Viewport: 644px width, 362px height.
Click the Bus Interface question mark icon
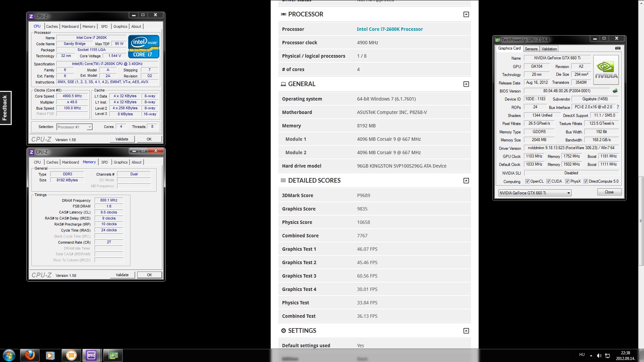(x=618, y=107)
